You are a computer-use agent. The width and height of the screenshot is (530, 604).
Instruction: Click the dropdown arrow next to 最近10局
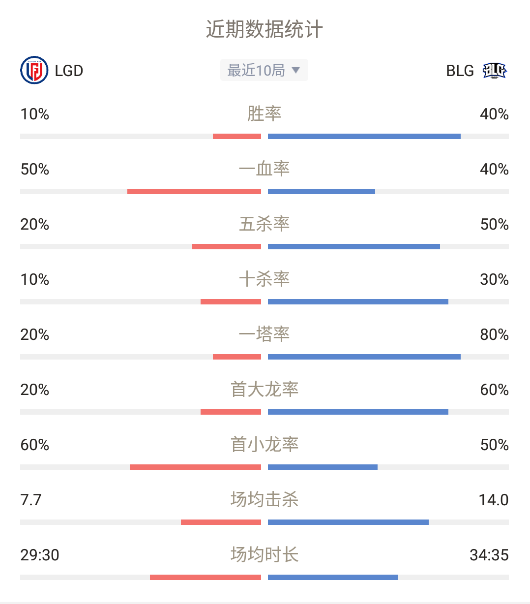click(295, 70)
